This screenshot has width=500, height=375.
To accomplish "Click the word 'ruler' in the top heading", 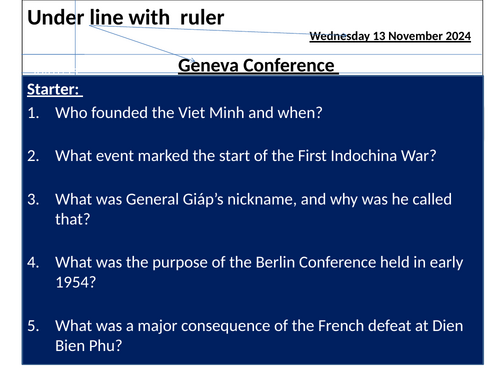I will pyautogui.click(x=202, y=18).
